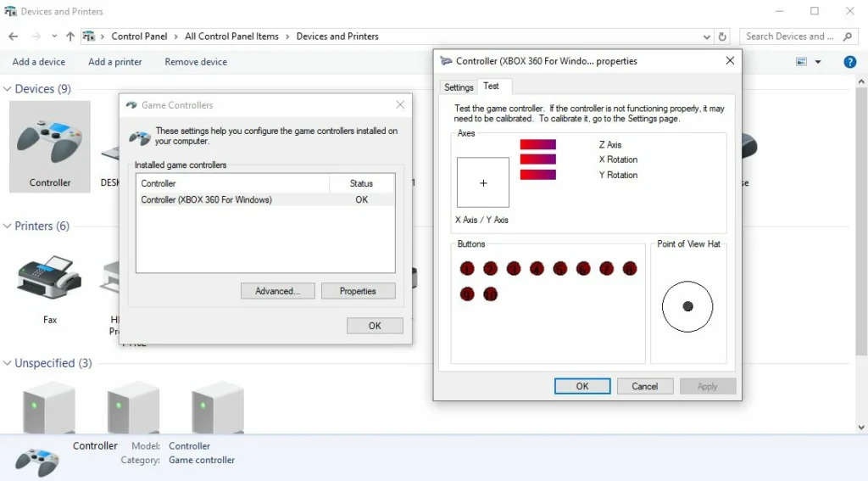
Task: Click test button indicator 10
Action: 490,294
